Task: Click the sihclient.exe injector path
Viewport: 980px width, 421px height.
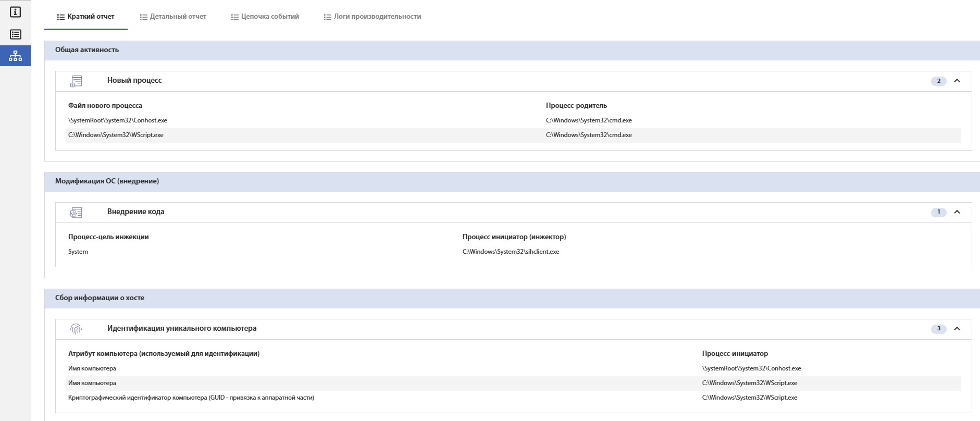Action: [511, 252]
